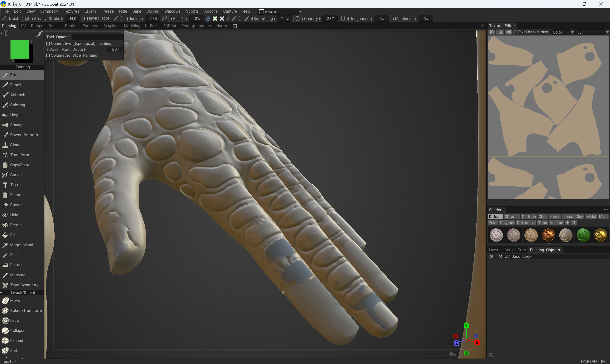Enable Connective (topological) painting checkbox

click(48, 44)
